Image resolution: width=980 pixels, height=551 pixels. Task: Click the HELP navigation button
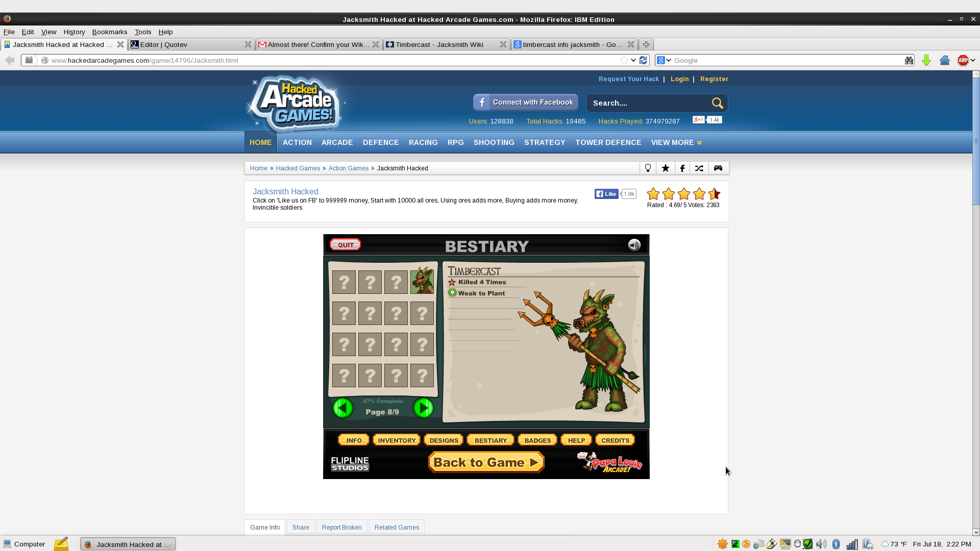click(576, 440)
